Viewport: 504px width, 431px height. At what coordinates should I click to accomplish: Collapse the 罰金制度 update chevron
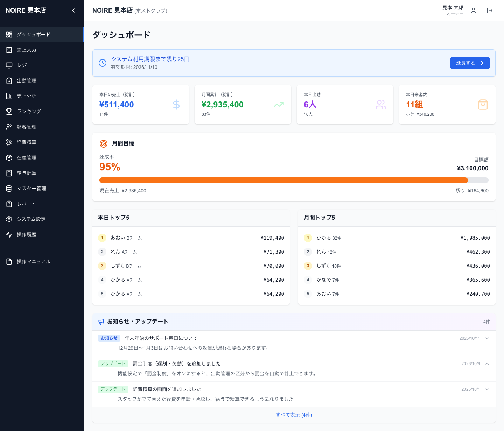tap(487, 364)
